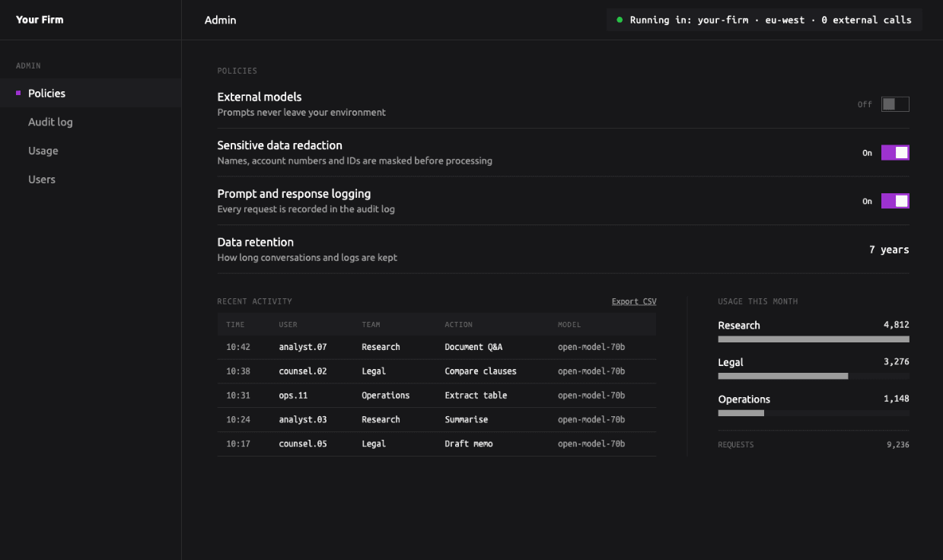Click the Draft memo action cell
This screenshot has width=943, height=560.
(x=469, y=444)
